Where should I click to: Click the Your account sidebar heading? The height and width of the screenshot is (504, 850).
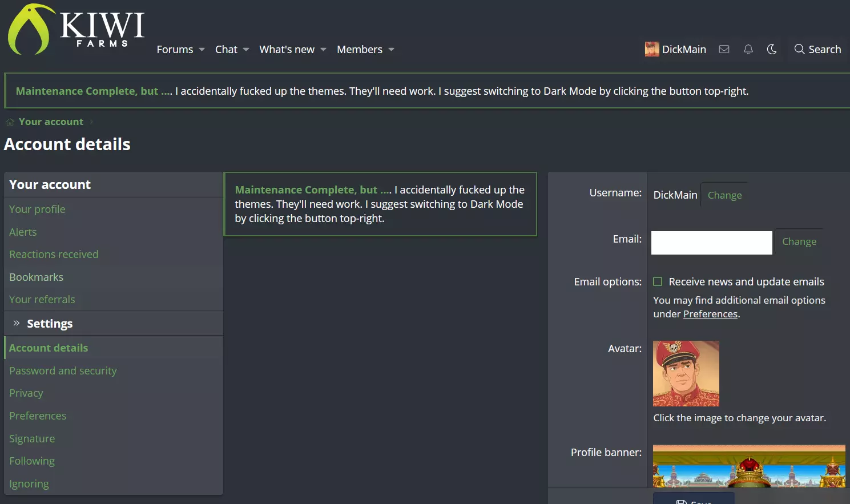coord(50,184)
